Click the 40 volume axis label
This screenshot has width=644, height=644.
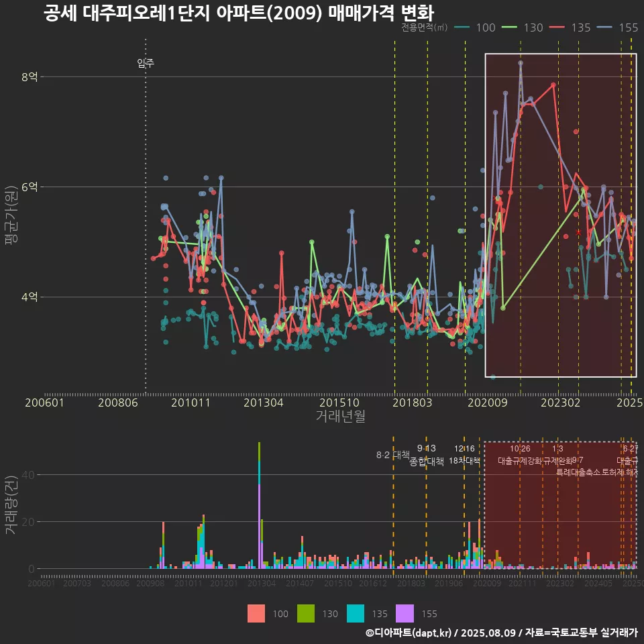(x=28, y=475)
